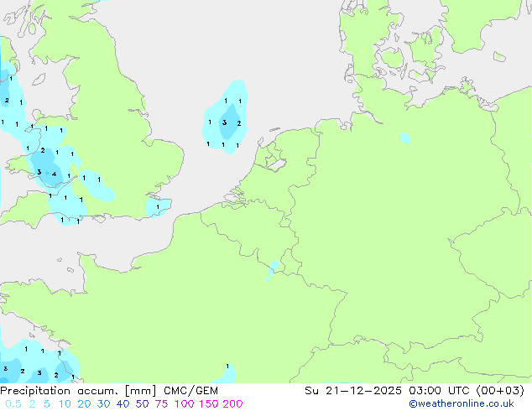Click the 4 mm value over Wales
The height and width of the screenshot is (411, 532).
pos(54,174)
